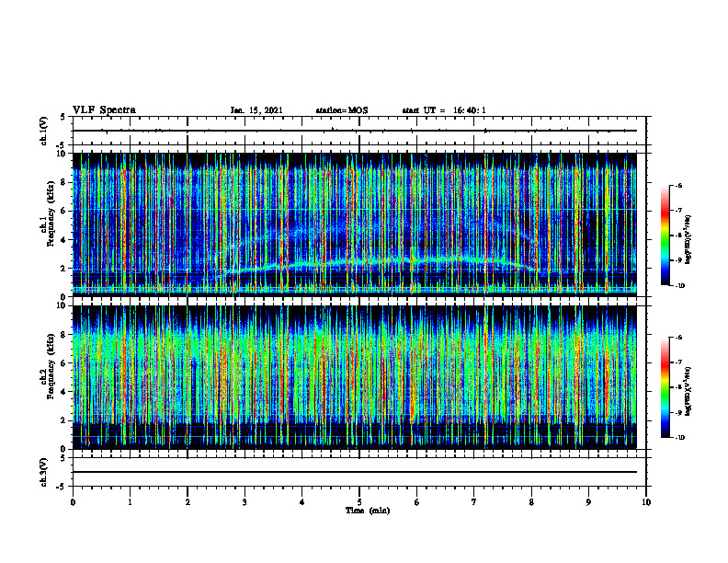The width and height of the screenshot is (728, 563).
Task: Select the ch.1 spectrogram color bar
Action: point(665,236)
